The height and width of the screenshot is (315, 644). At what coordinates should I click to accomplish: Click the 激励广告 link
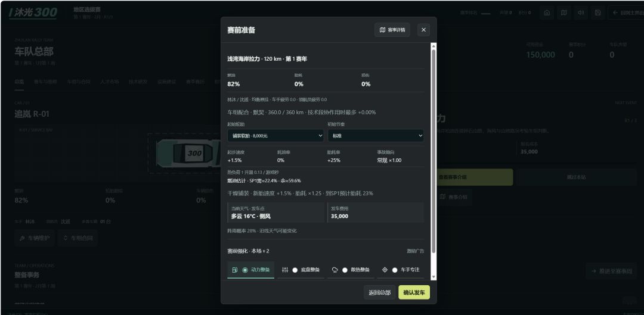tap(415, 251)
